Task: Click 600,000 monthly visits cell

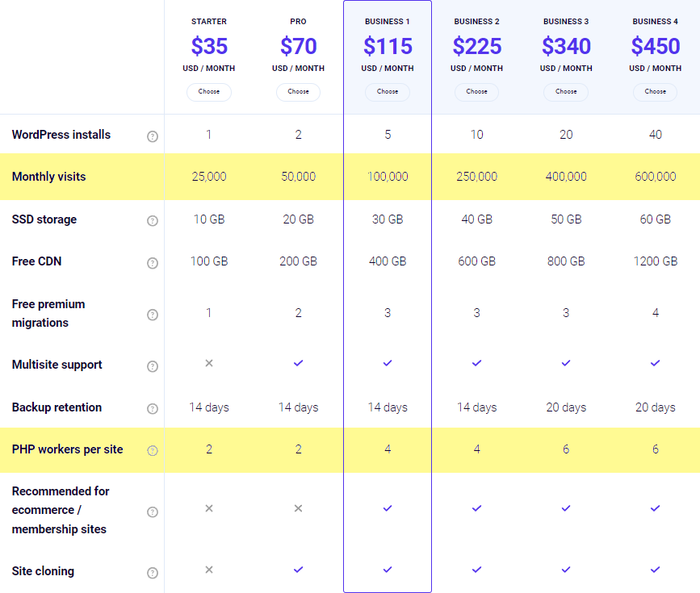Action: coord(656,177)
